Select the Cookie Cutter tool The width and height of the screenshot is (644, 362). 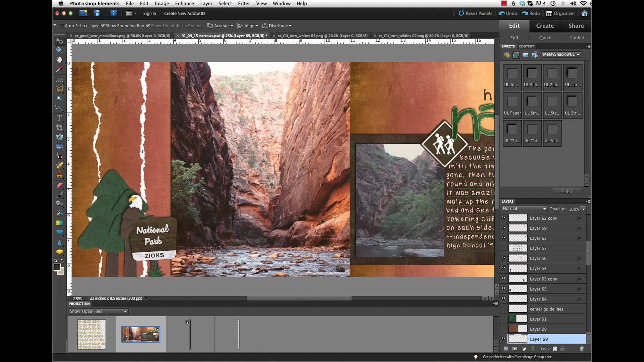(x=60, y=137)
